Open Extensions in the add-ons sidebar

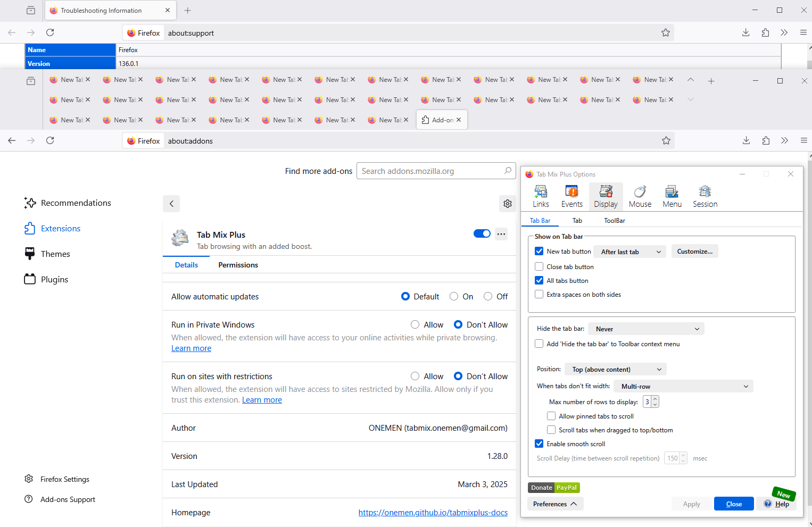pos(52,229)
